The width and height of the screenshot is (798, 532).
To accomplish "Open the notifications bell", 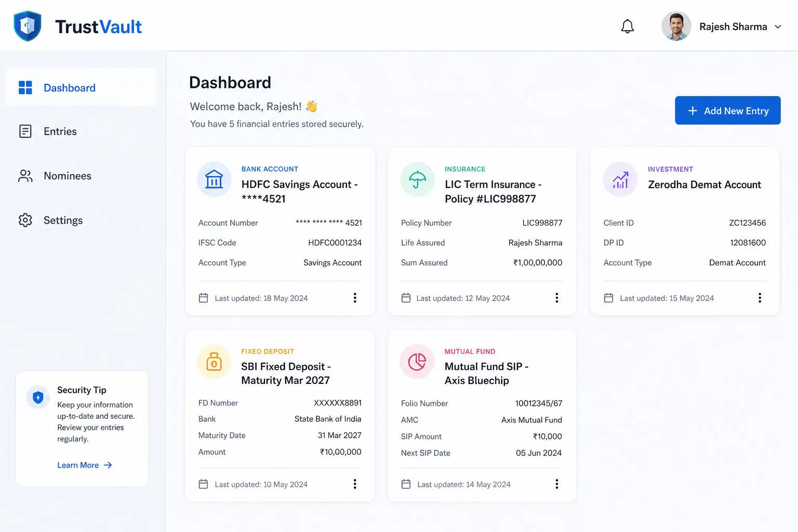I will coord(628,26).
